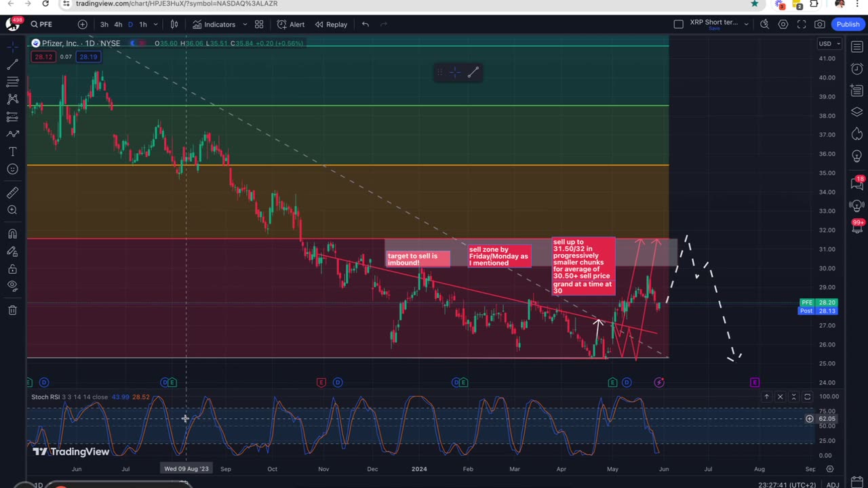Maximize the Stoch RSI pane

807,396
